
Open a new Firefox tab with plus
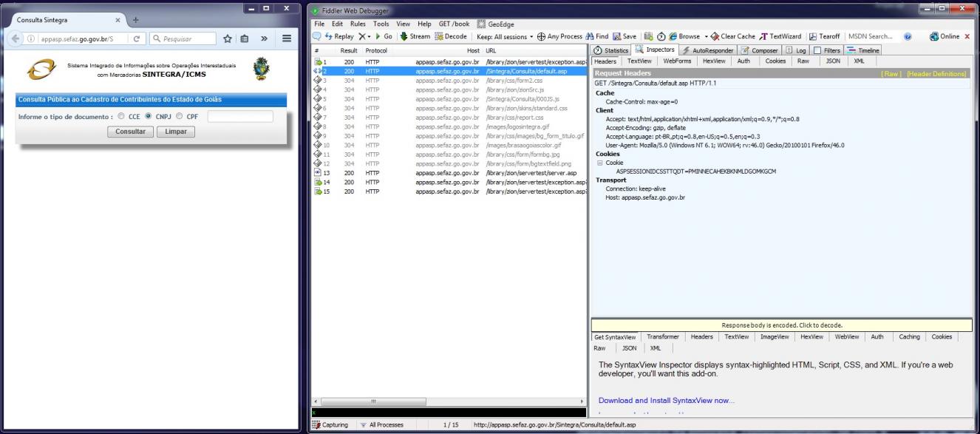135,20
